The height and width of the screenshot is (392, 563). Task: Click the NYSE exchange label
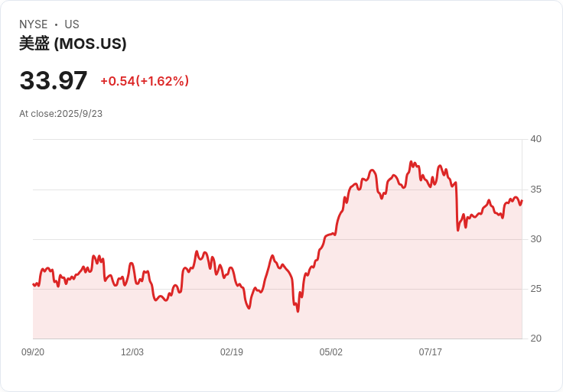coord(34,24)
